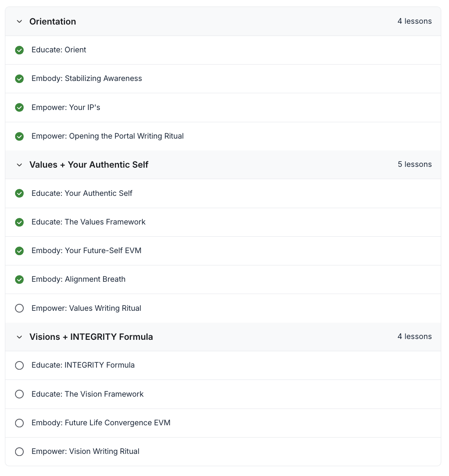The width and height of the screenshot is (449, 476).
Task: Open lesson Educate: INTEGRITY Formula
Action: (83, 365)
